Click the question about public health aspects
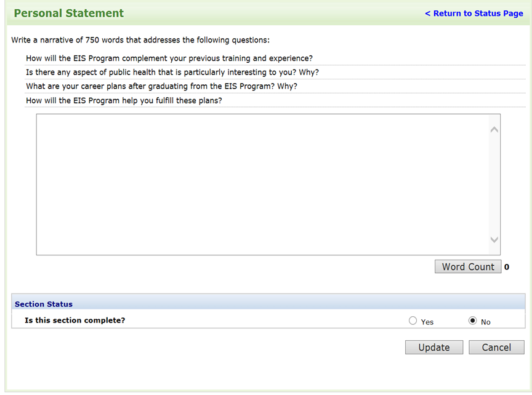 coord(172,72)
